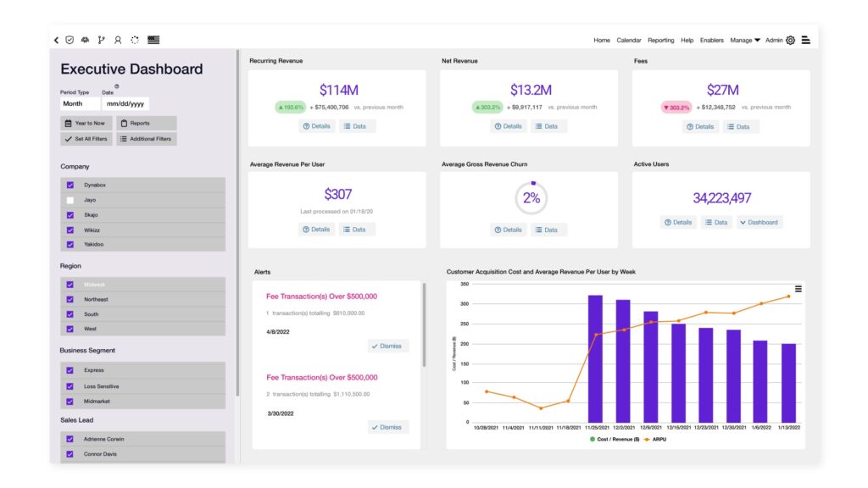
Task: Click Set All Filters button
Action: pos(86,139)
